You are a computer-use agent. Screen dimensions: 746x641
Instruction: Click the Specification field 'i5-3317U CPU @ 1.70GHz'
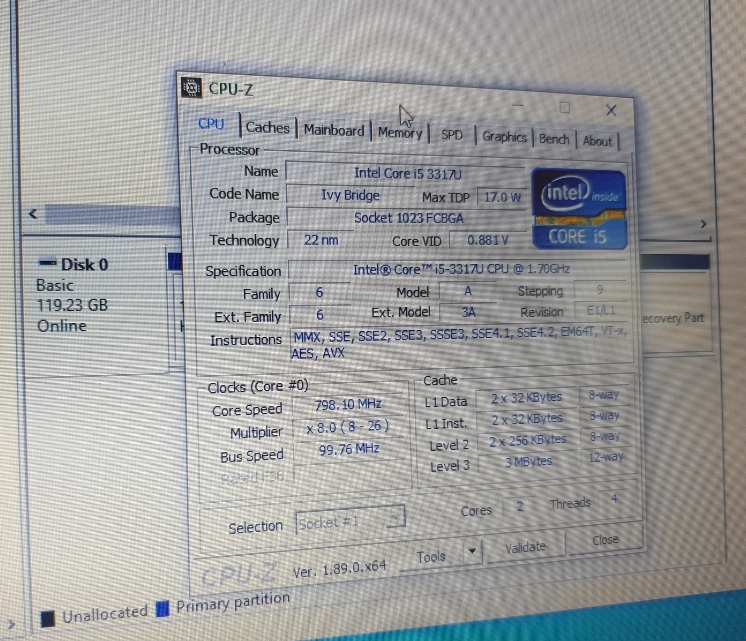coord(461,269)
